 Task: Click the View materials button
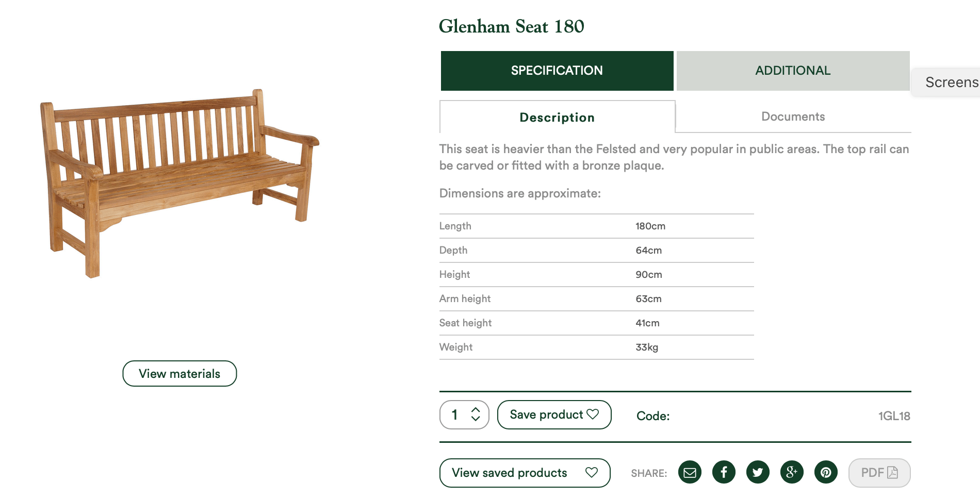click(x=179, y=374)
